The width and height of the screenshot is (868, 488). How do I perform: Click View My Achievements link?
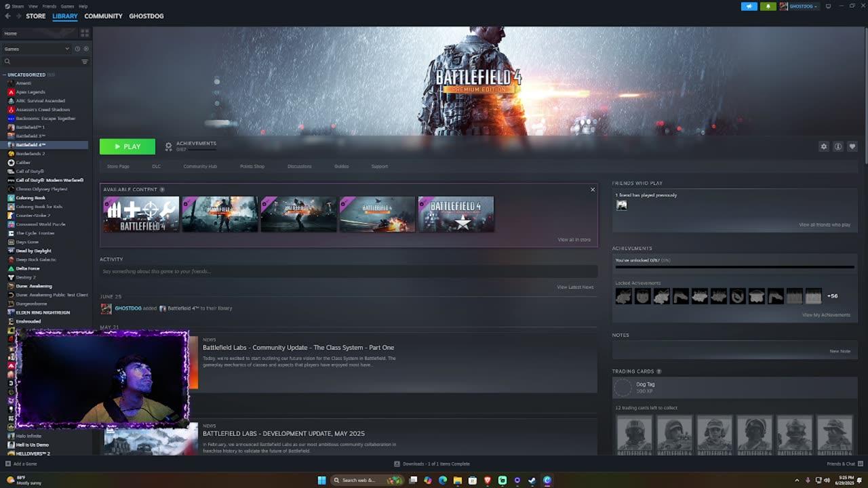click(826, 314)
